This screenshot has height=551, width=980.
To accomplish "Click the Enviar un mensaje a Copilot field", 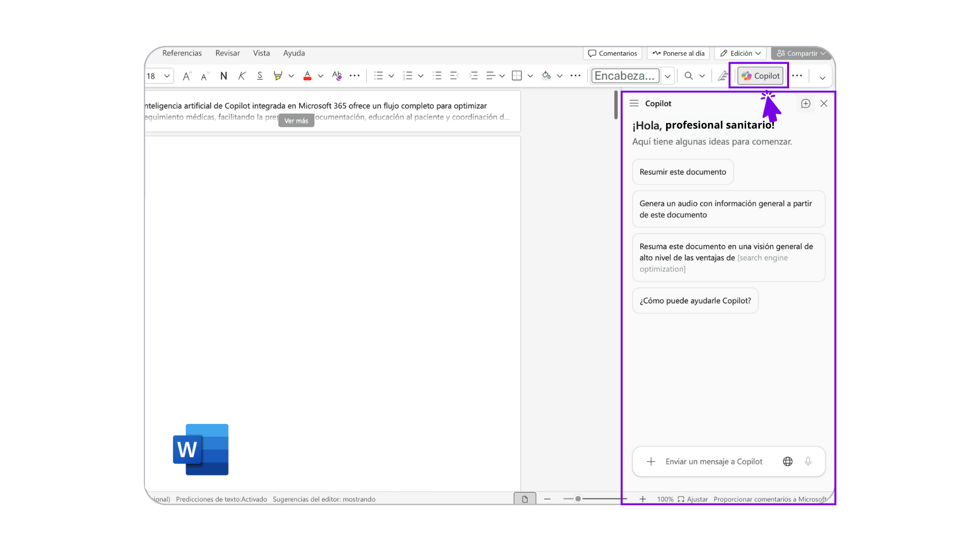I will click(714, 462).
